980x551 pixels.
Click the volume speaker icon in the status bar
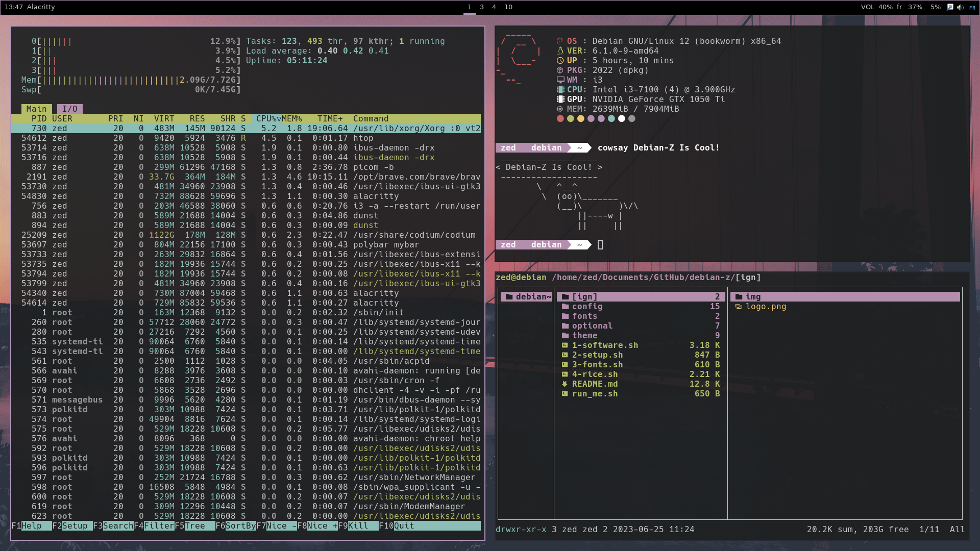[x=960, y=7]
